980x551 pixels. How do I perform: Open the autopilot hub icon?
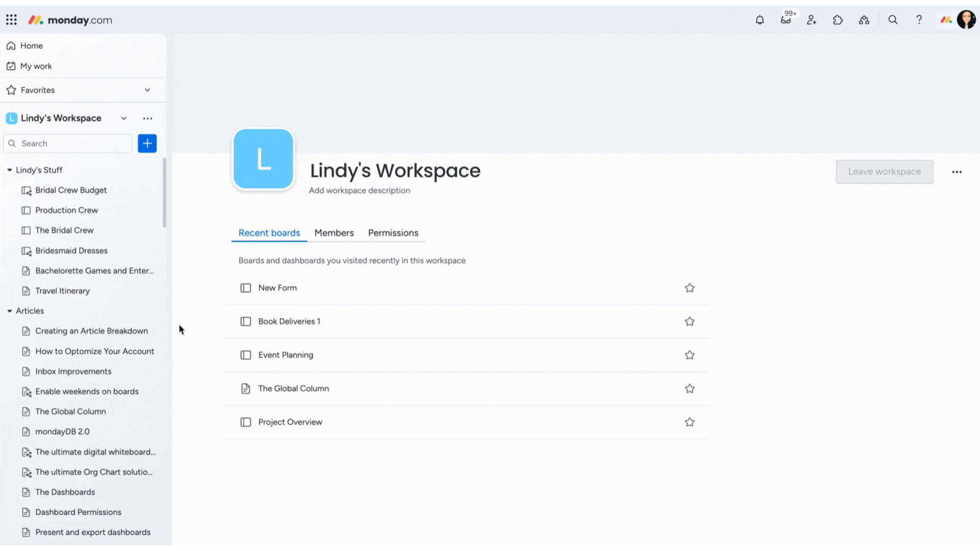click(864, 20)
